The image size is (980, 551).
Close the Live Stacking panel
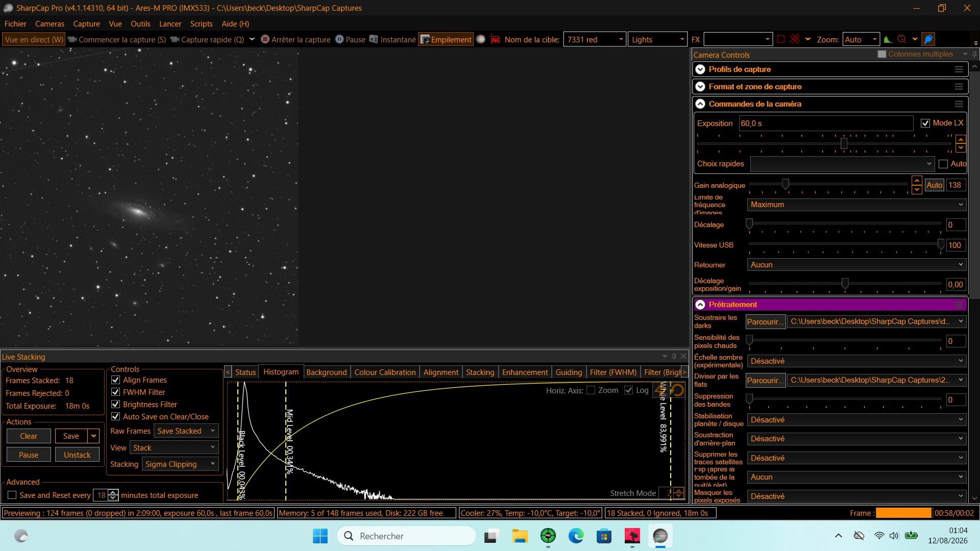pyautogui.click(x=683, y=356)
